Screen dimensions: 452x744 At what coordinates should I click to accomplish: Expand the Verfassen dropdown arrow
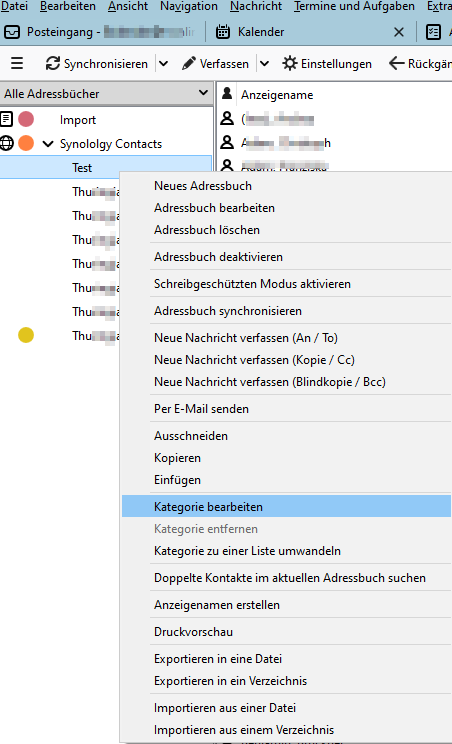(265, 63)
